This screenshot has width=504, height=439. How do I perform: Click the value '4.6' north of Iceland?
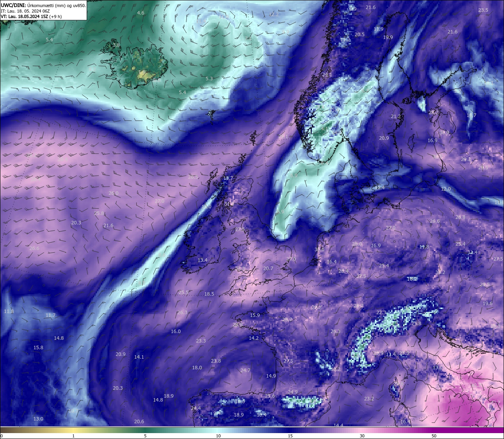[141, 13]
